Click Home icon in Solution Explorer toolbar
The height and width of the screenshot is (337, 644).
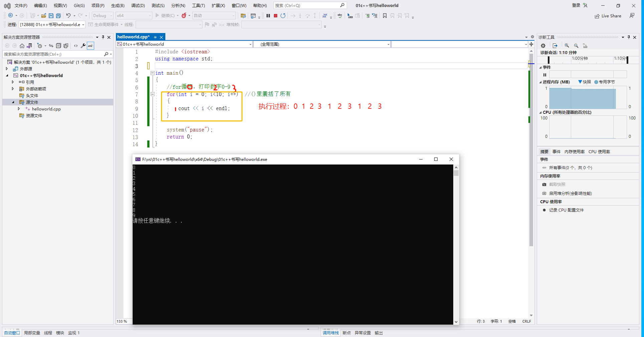click(22, 46)
